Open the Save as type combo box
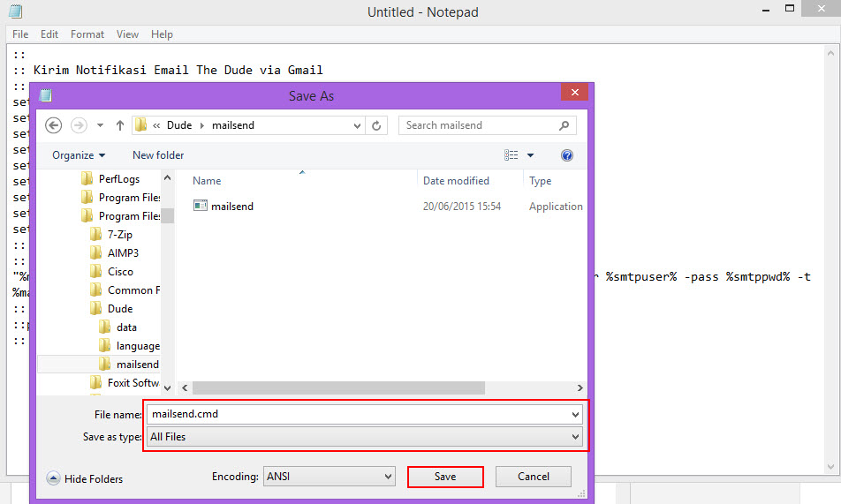Screen dimensions: 841x504 [365, 436]
